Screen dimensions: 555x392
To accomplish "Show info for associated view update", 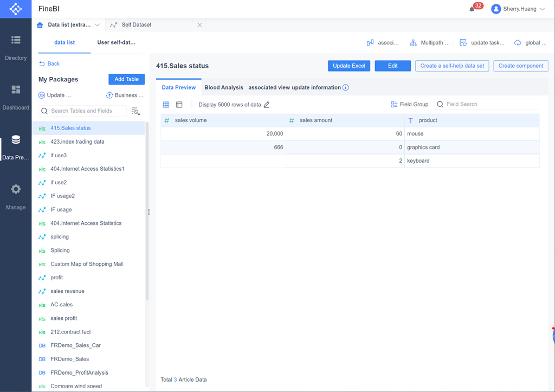I will (x=345, y=87).
